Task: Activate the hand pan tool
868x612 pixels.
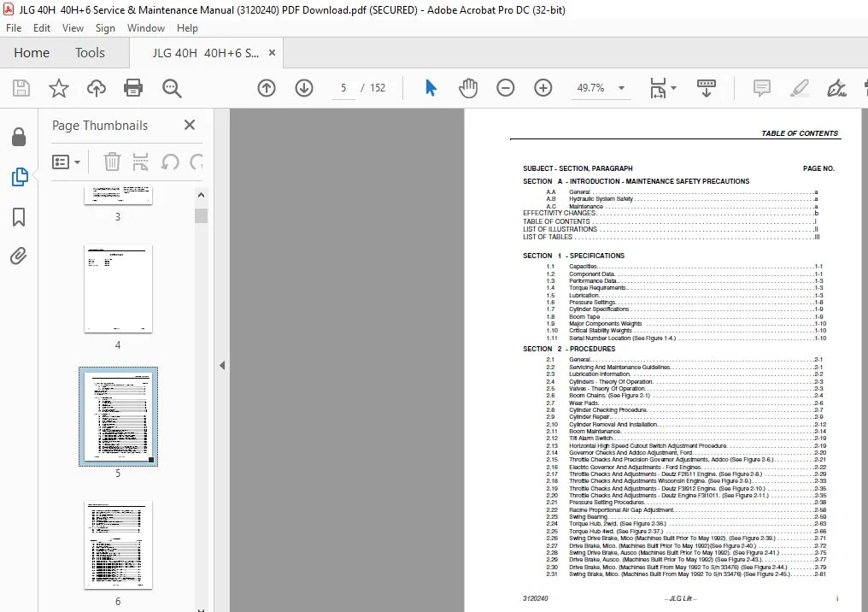Action: tap(468, 88)
